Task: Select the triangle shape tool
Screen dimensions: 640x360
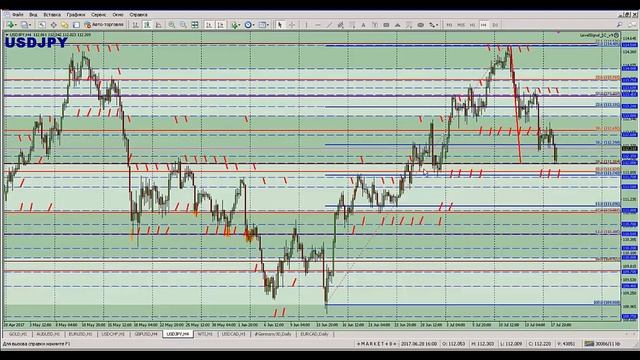Action: (398, 25)
